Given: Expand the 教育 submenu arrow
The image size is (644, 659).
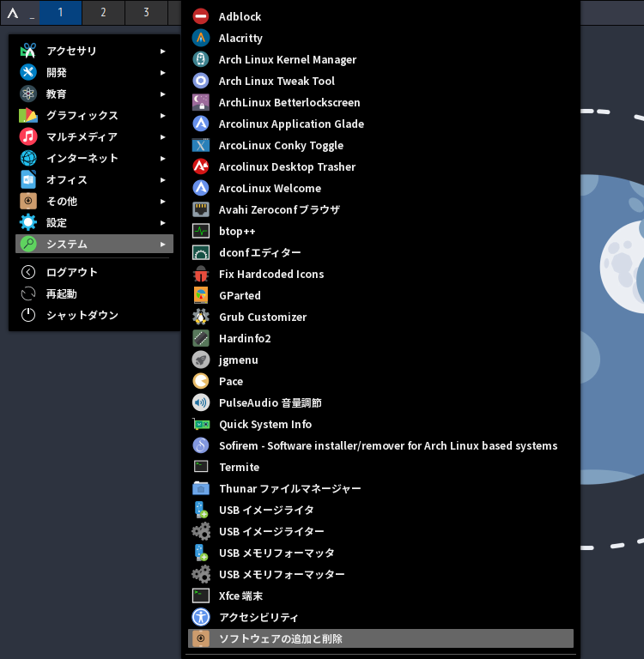Looking at the screenshot, I should (x=163, y=94).
